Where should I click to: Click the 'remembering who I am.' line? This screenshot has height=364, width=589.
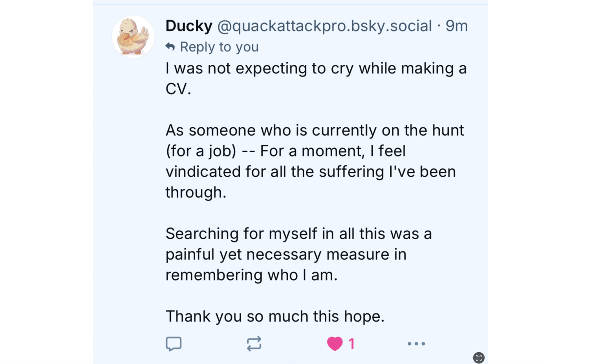[251, 275]
